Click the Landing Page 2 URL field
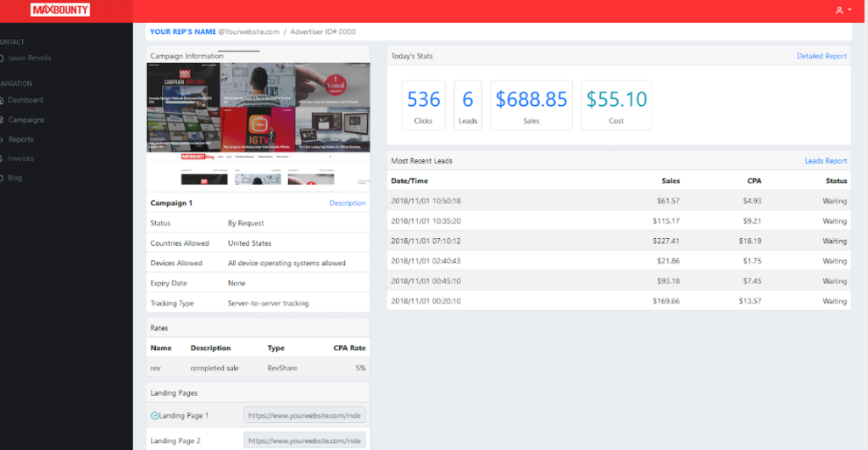This screenshot has width=868, height=450. 304,441
